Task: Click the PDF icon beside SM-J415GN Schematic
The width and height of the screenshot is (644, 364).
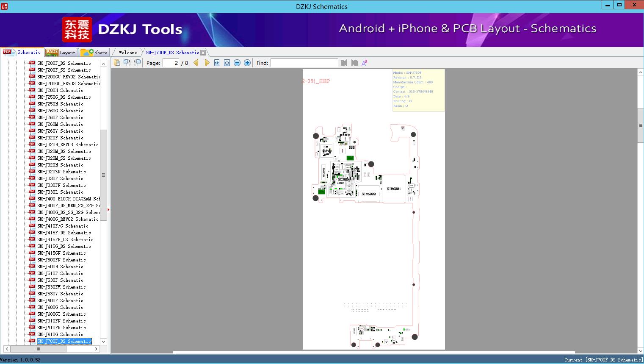Action: [x=32, y=253]
